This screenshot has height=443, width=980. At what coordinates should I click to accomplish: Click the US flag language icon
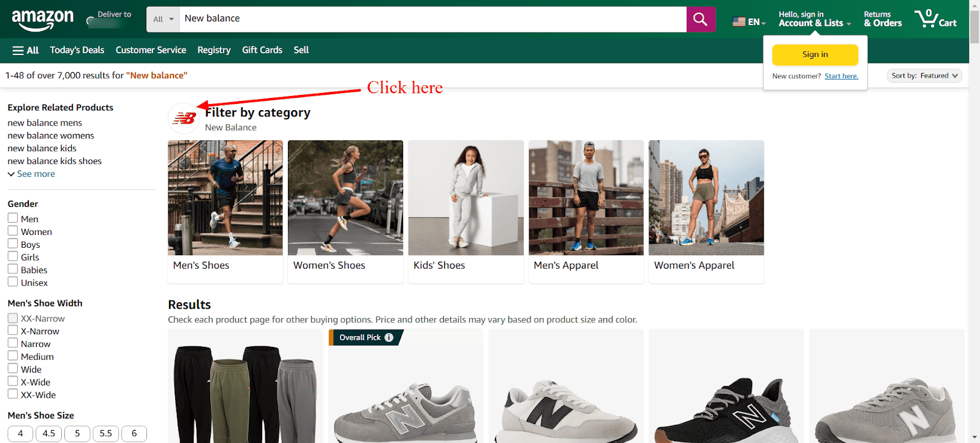739,22
